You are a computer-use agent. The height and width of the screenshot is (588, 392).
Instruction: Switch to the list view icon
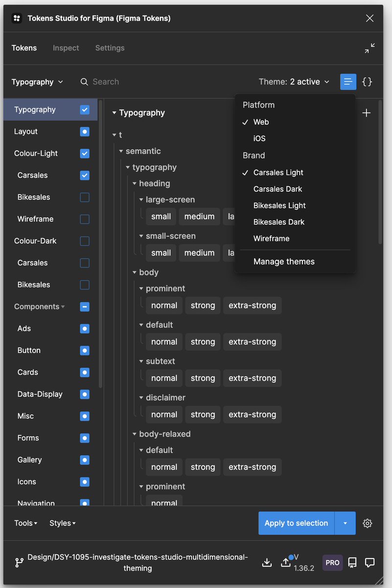pyautogui.click(x=348, y=82)
